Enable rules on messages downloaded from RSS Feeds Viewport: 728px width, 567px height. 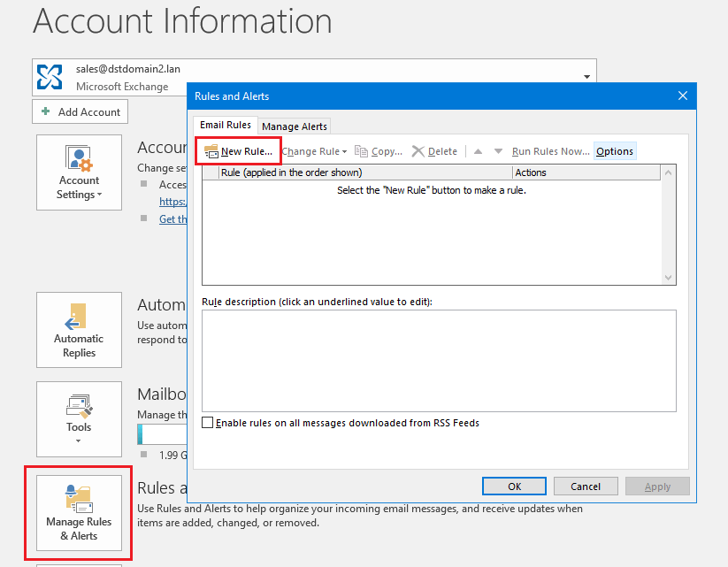(x=207, y=423)
